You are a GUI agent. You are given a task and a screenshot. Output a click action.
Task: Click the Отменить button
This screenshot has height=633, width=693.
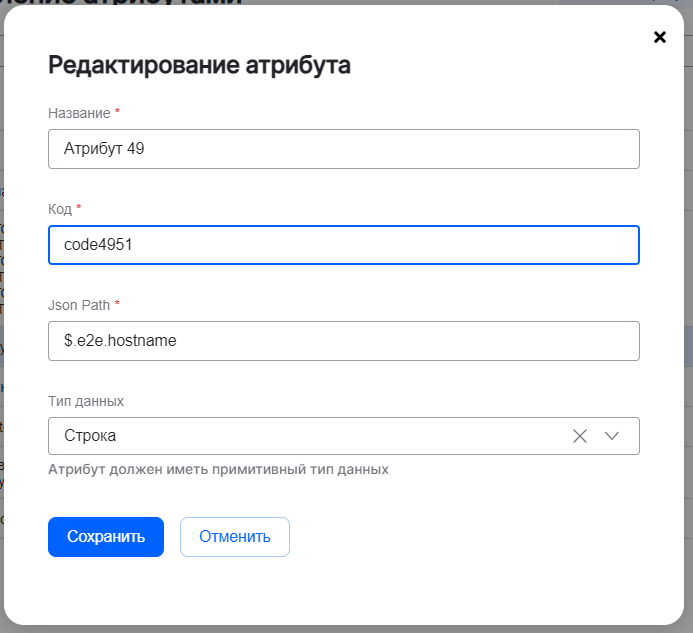coord(234,537)
